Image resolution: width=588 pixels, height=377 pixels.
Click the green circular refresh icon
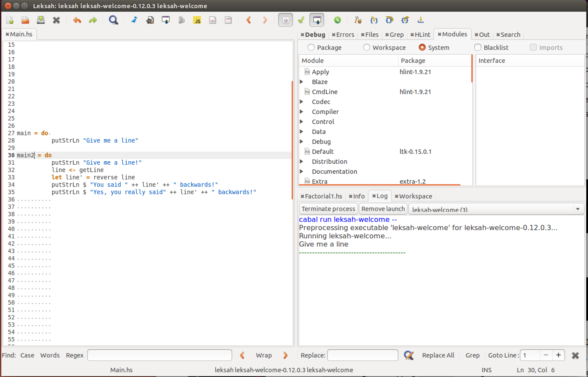point(338,20)
